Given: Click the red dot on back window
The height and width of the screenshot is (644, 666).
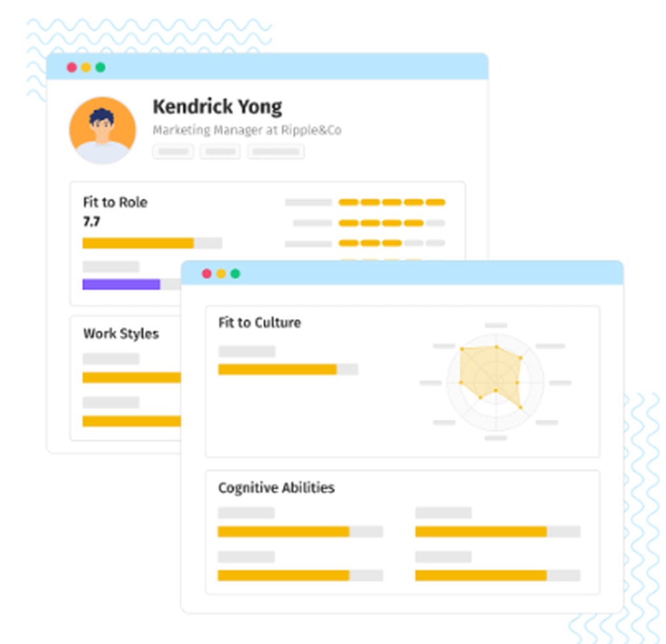Looking at the screenshot, I should (x=72, y=67).
